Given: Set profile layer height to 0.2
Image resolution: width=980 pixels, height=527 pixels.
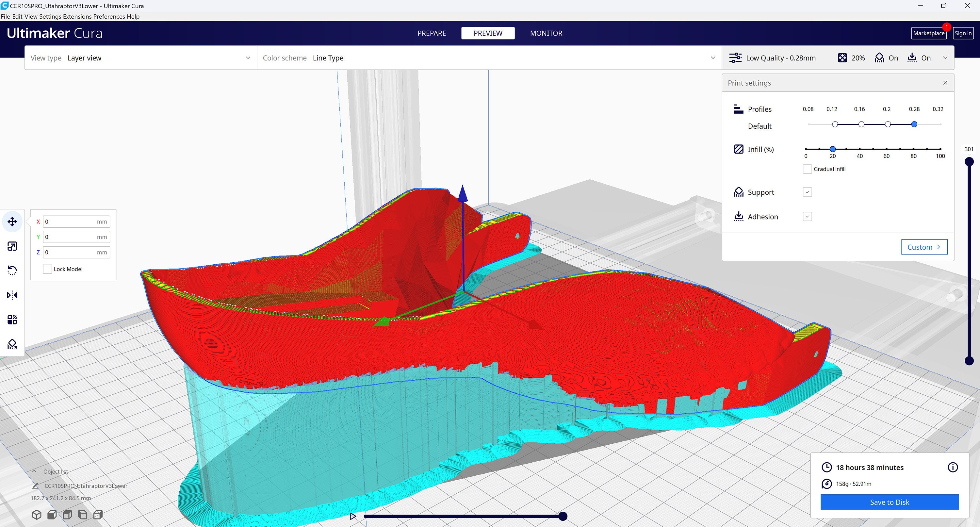Looking at the screenshot, I should point(888,124).
